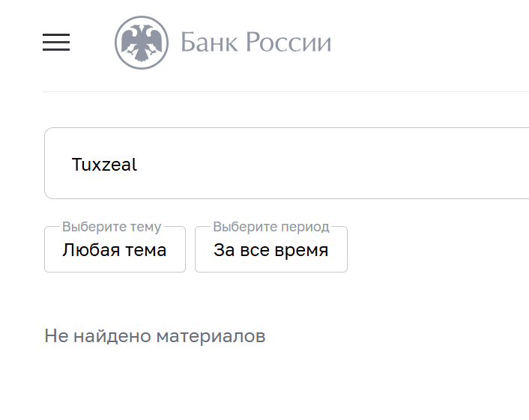The image size is (529, 420).
Task: Focus the search field containing Tuxzeal
Action: pos(285,164)
